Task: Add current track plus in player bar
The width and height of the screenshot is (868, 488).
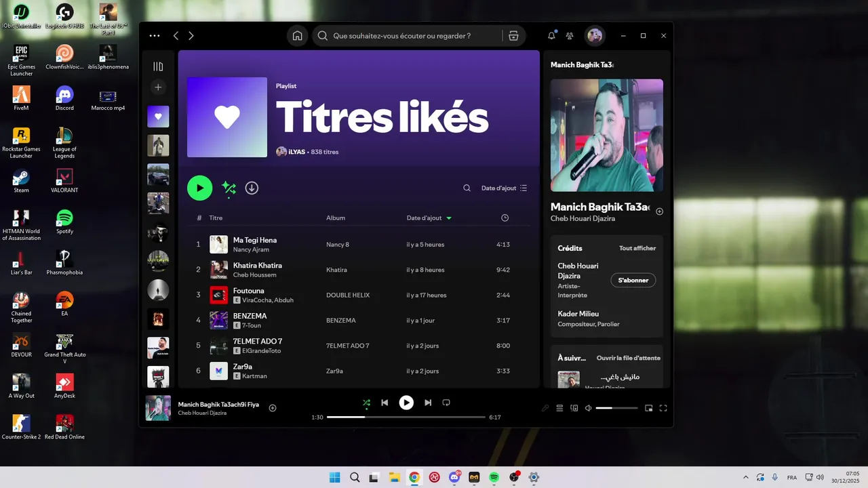Action: click(273, 407)
